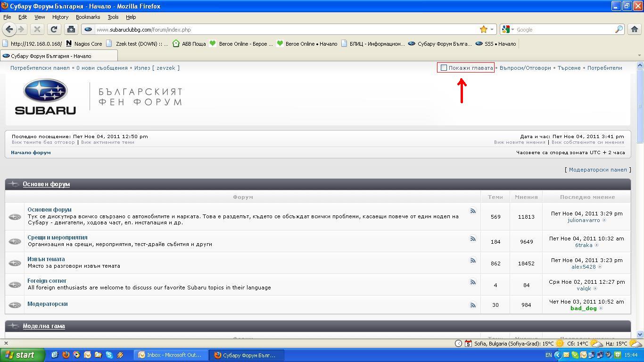Open the SSS • Начало bookmark
This screenshot has width=644, height=362.
496,44
